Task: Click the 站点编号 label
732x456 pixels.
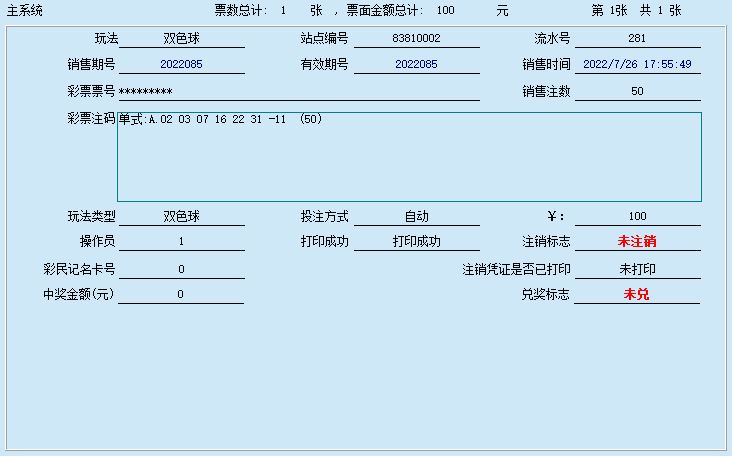Action: coord(324,38)
